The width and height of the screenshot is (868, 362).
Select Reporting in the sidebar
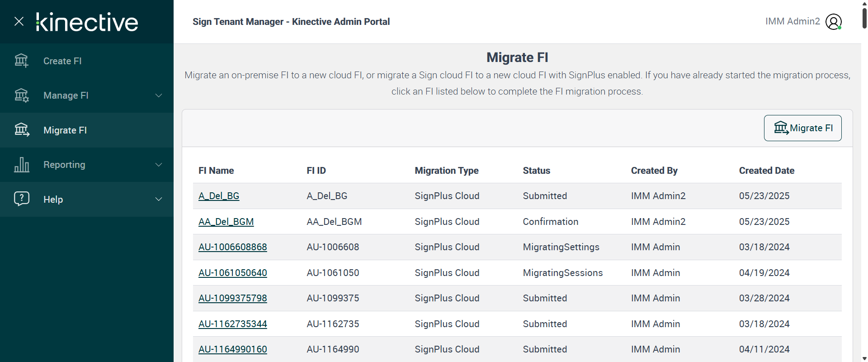click(x=64, y=165)
